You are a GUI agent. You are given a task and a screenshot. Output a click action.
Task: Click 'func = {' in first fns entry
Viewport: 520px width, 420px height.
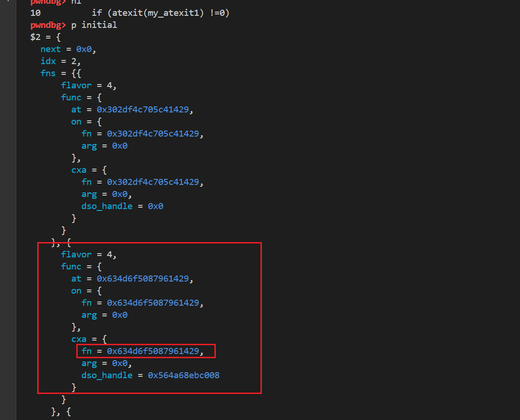[81, 98]
